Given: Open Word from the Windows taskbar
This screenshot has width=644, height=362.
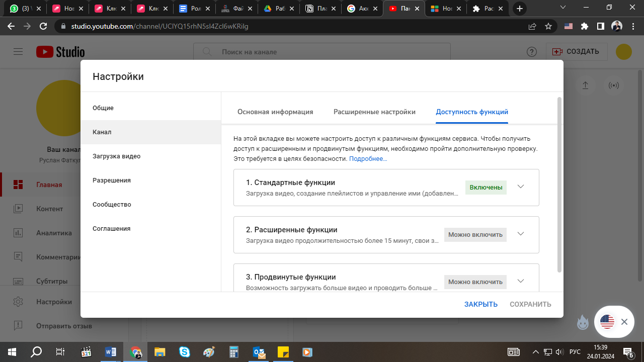Looking at the screenshot, I should (x=111, y=352).
